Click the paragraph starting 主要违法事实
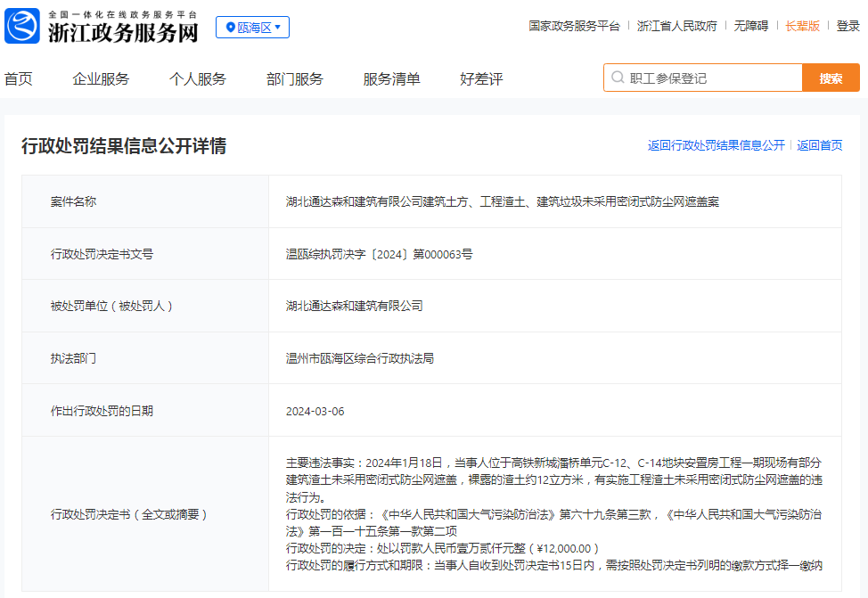 554,479
